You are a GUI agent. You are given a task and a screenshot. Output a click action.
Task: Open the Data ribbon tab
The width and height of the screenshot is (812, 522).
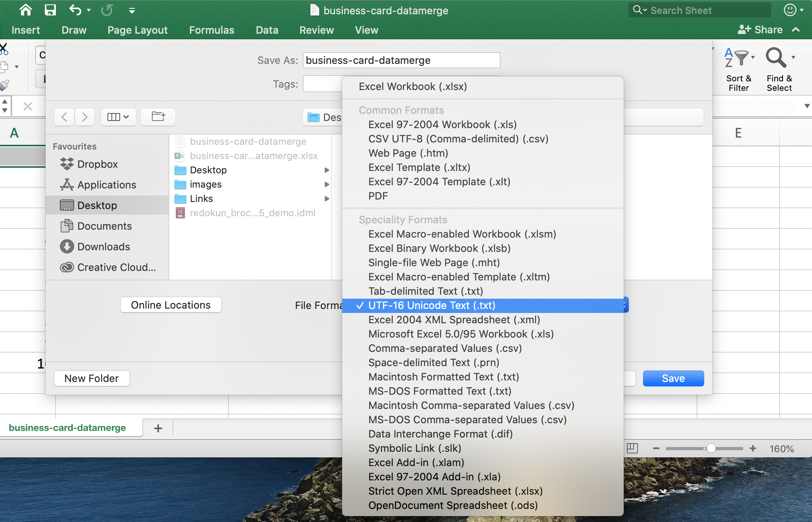click(267, 30)
